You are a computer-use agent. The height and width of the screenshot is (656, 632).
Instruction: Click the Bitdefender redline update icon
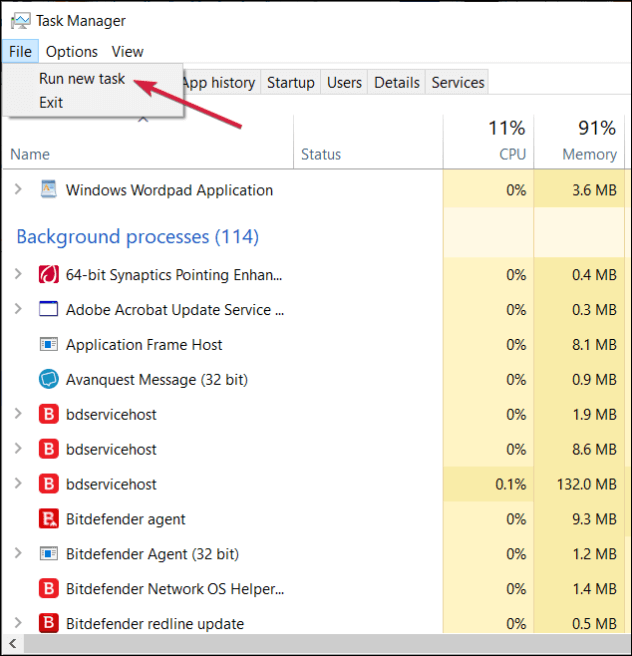pos(48,624)
